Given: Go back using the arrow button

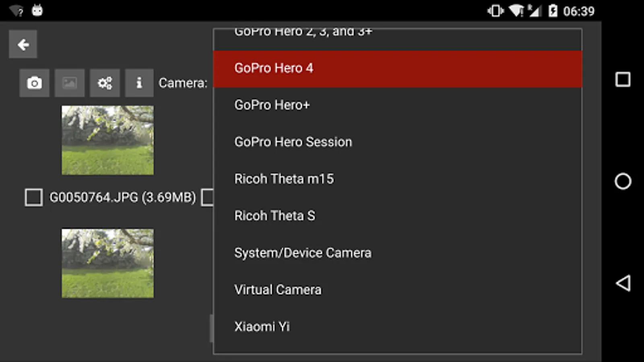Looking at the screenshot, I should [x=23, y=44].
